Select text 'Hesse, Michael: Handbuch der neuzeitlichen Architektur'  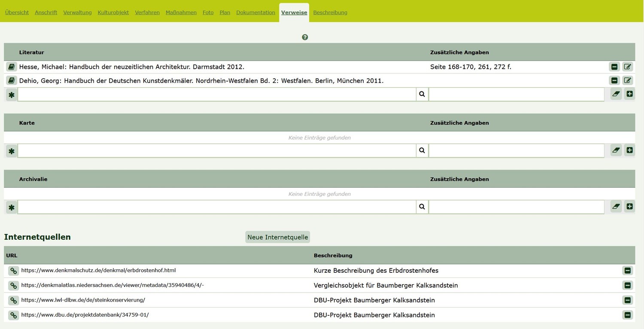[x=104, y=67]
